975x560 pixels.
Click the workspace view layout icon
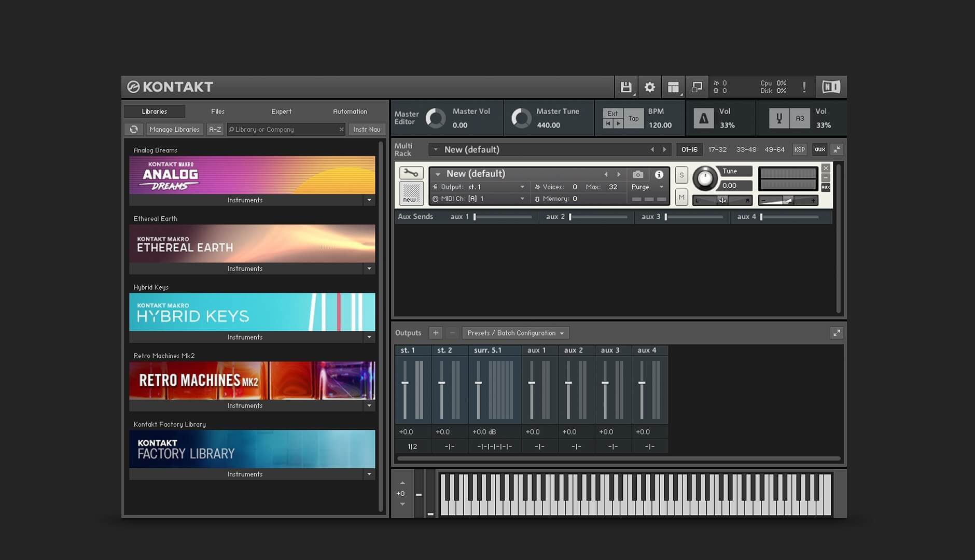click(x=673, y=87)
